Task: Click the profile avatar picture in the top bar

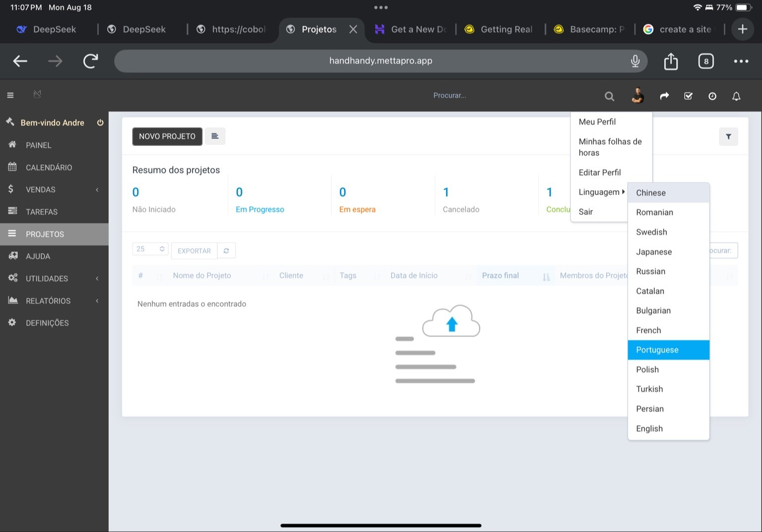Action: coord(637,95)
